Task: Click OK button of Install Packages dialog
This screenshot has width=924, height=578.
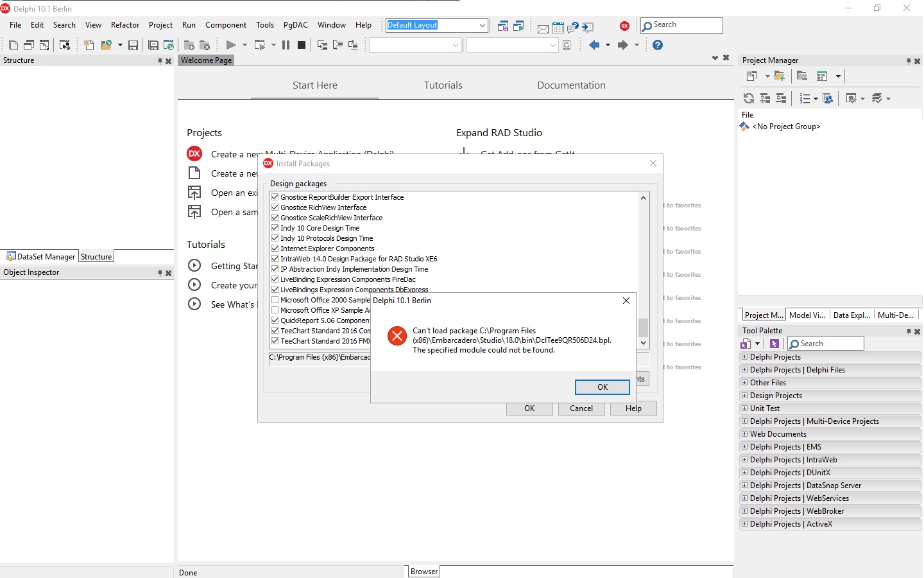Action: 529,408
